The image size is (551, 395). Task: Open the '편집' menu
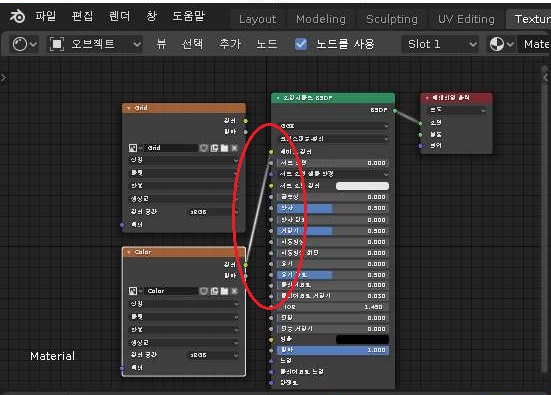pos(82,16)
